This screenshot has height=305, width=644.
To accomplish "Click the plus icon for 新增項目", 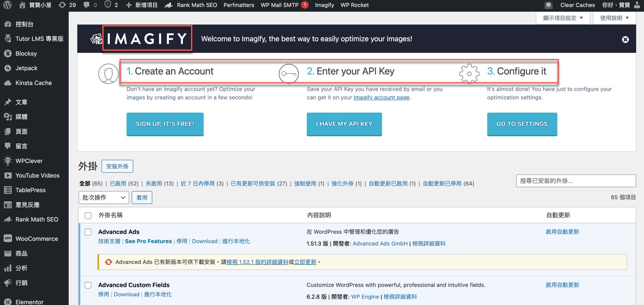I will 129,5.
